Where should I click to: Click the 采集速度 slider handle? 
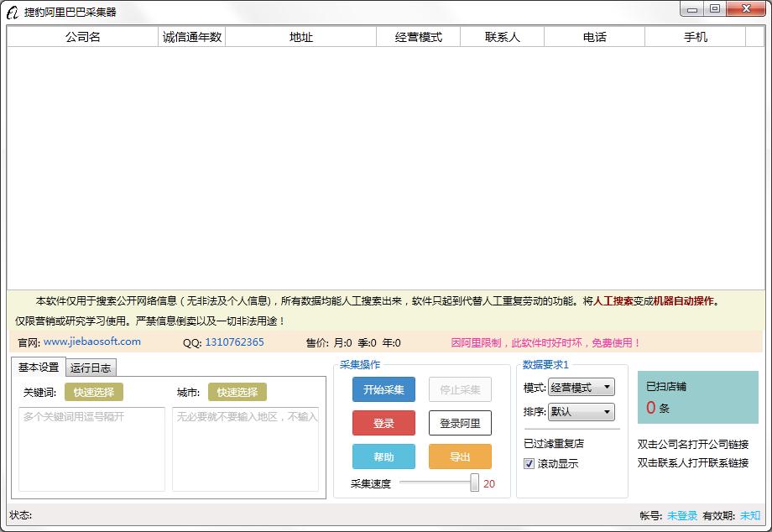[x=475, y=482]
